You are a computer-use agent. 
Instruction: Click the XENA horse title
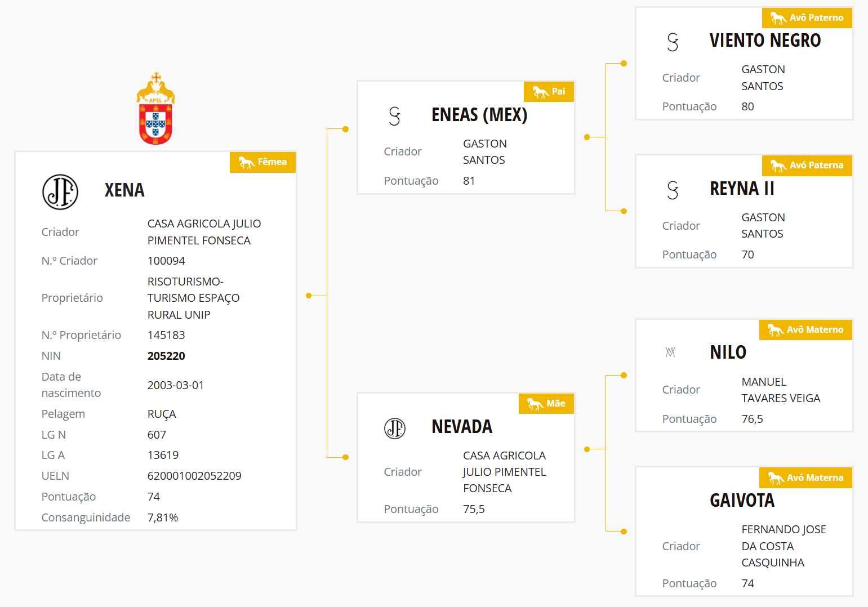point(124,190)
